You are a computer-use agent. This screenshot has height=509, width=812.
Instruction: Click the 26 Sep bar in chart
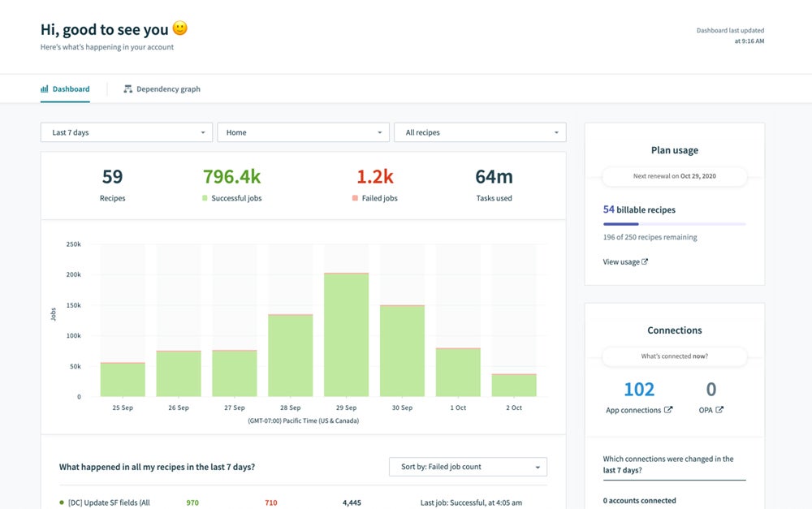click(x=179, y=374)
